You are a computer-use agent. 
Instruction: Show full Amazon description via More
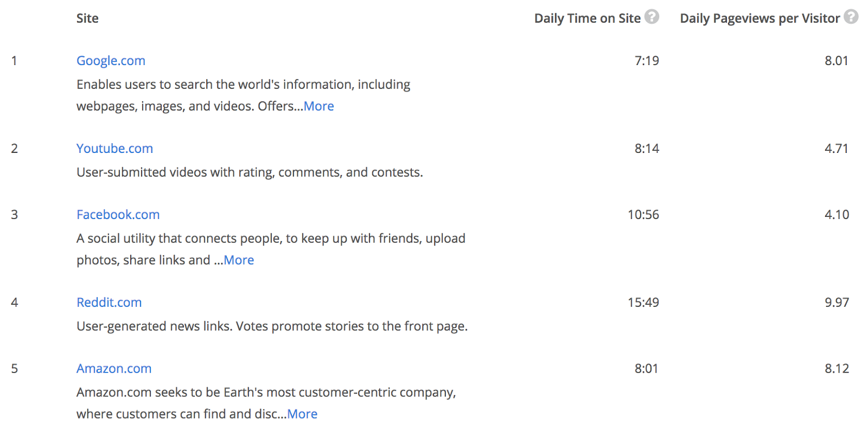click(x=302, y=414)
